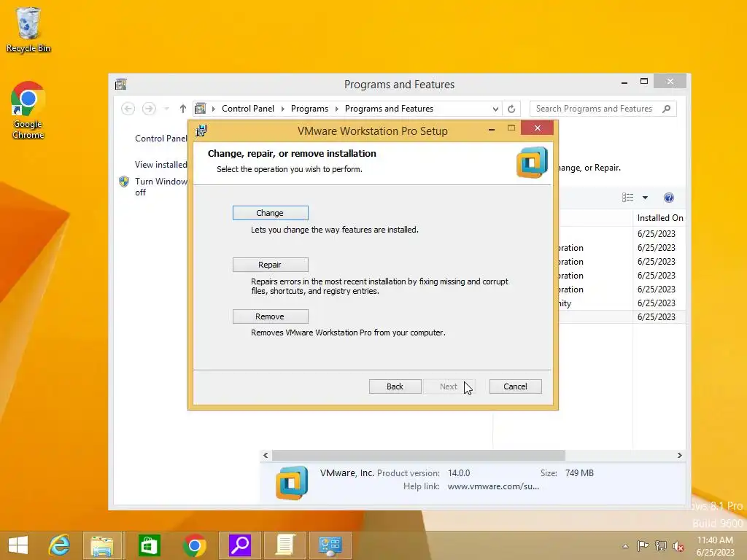Image resolution: width=747 pixels, height=560 pixels.
Task: Minimize the VMware Workstation Pro Setup window
Action: (x=492, y=128)
